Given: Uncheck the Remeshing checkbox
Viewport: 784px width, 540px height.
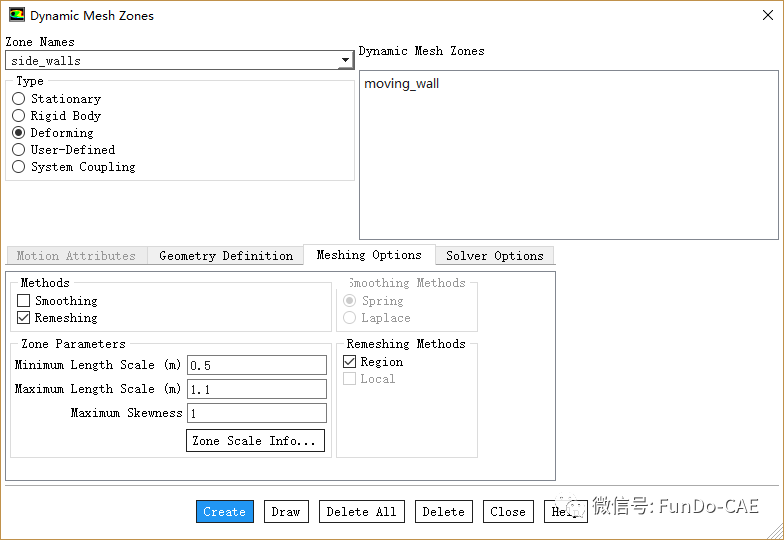Looking at the screenshot, I should coord(24,318).
